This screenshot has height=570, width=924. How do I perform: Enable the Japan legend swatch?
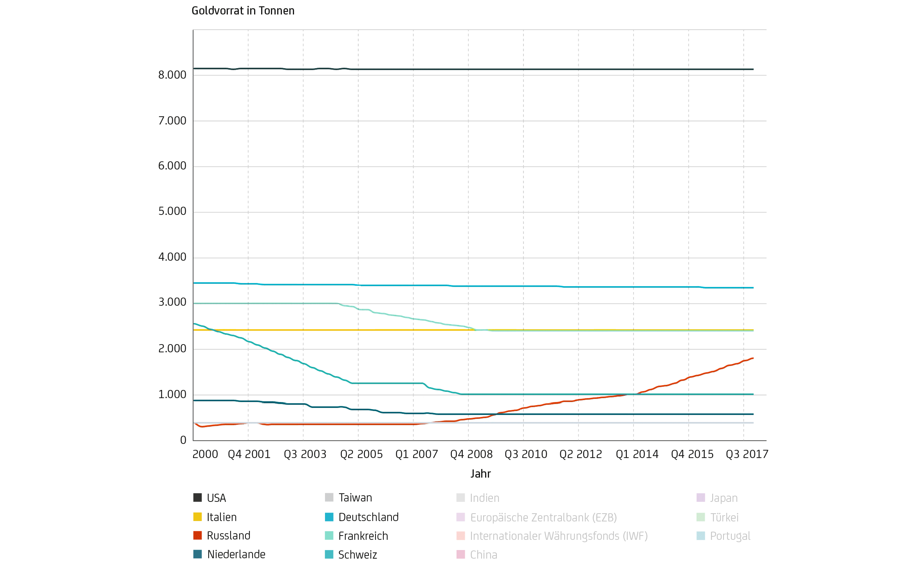[x=701, y=498]
